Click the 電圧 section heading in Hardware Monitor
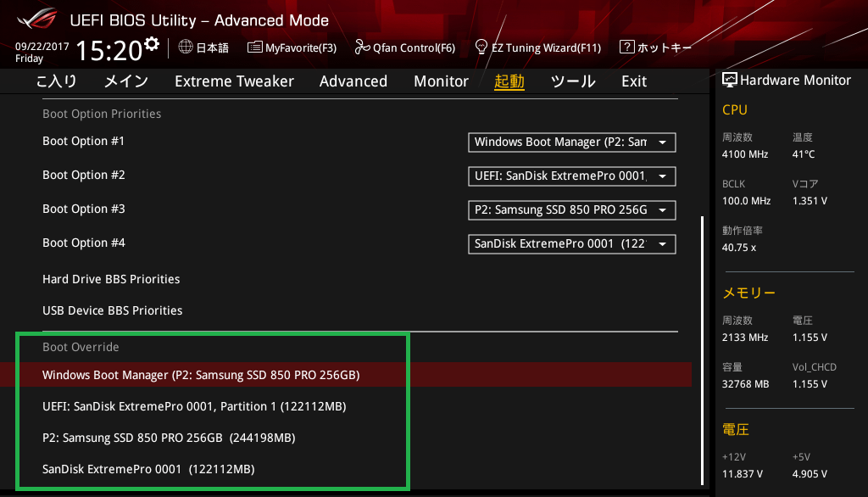868x497 pixels. tap(736, 430)
